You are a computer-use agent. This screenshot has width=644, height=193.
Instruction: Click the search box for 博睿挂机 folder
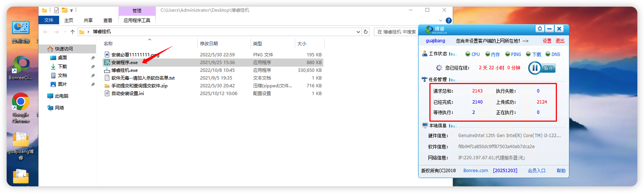click(x=396, y=32)
